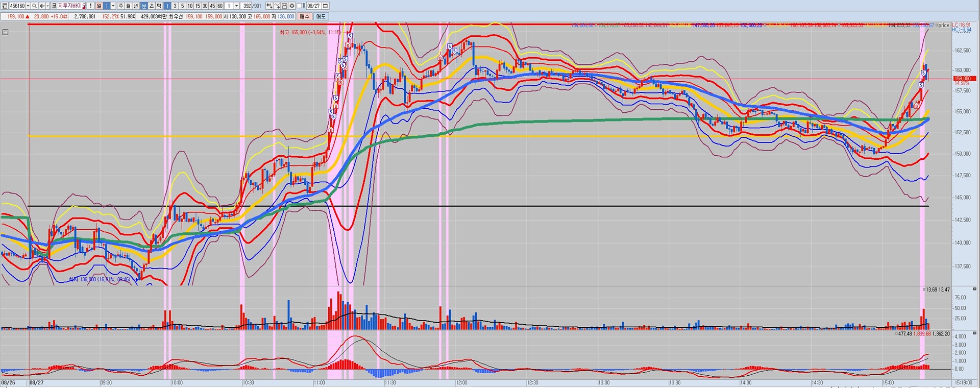
Task: Click the 15:19:00 clock on time axis
Action: pos(963,382)
